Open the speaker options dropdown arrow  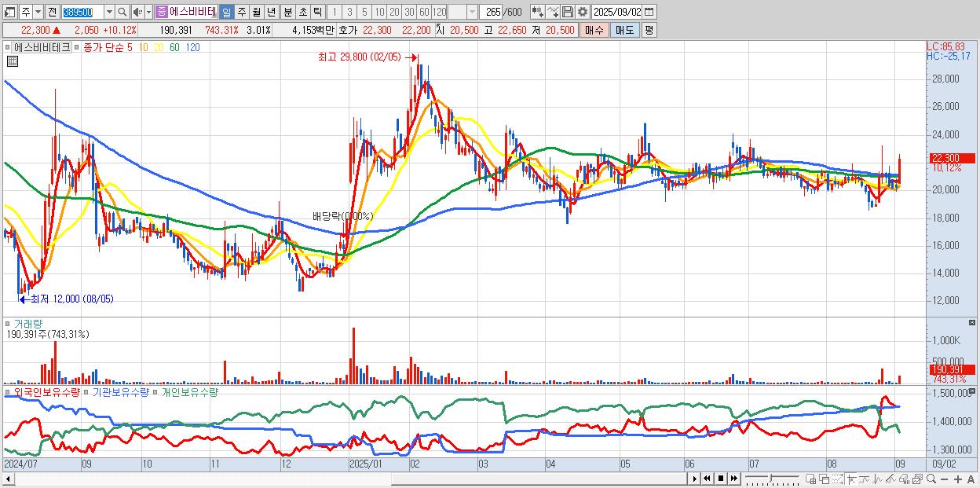click(x=148, y=12)
